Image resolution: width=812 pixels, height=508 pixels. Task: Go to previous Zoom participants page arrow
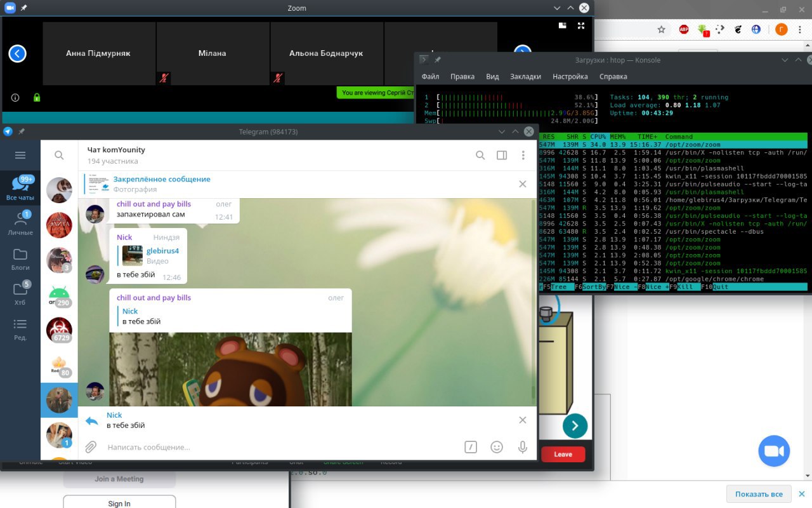[x=17, y=53]
